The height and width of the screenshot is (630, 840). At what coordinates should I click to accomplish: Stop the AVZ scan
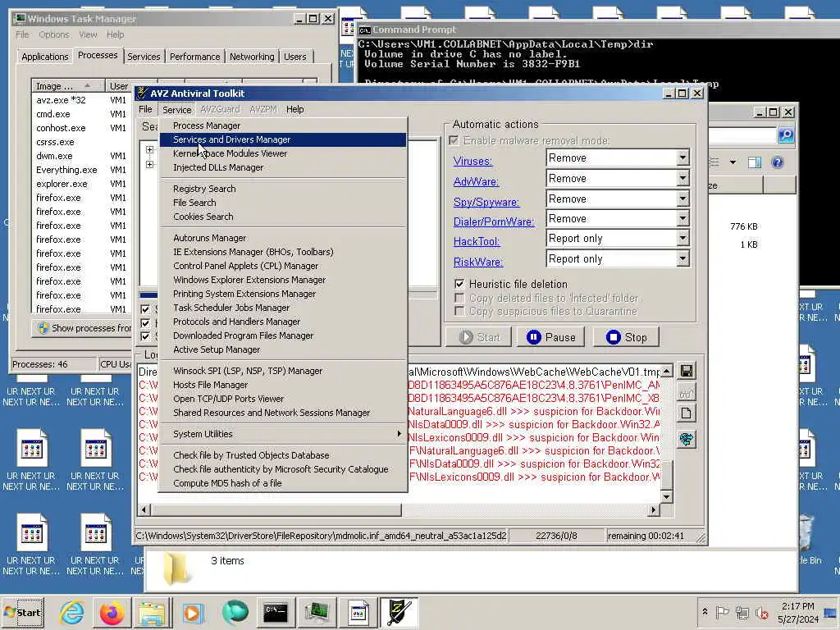point(626,337)
